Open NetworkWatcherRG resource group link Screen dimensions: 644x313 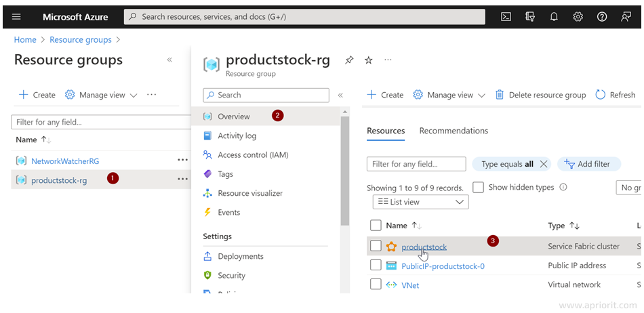[x=65, y=161]
